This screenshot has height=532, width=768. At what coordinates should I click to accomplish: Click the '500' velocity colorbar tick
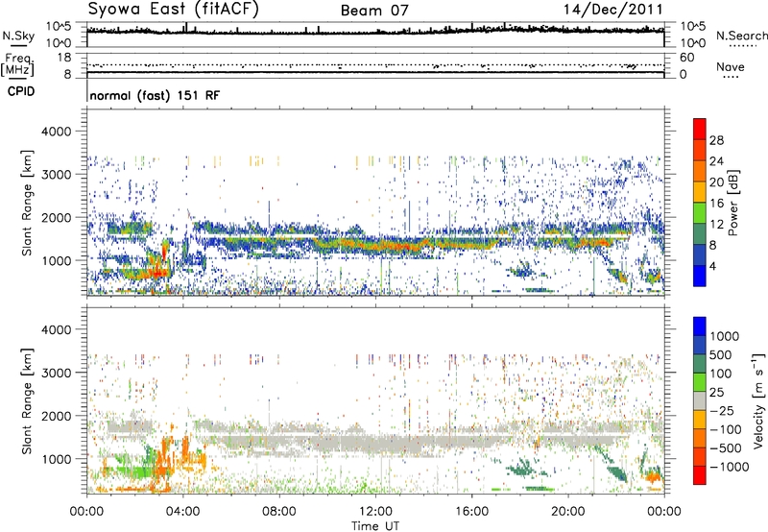721,355
